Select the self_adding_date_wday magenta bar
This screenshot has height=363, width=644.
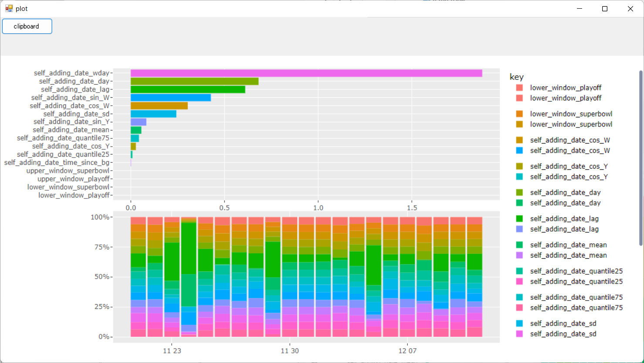click(x=306, y=73)
